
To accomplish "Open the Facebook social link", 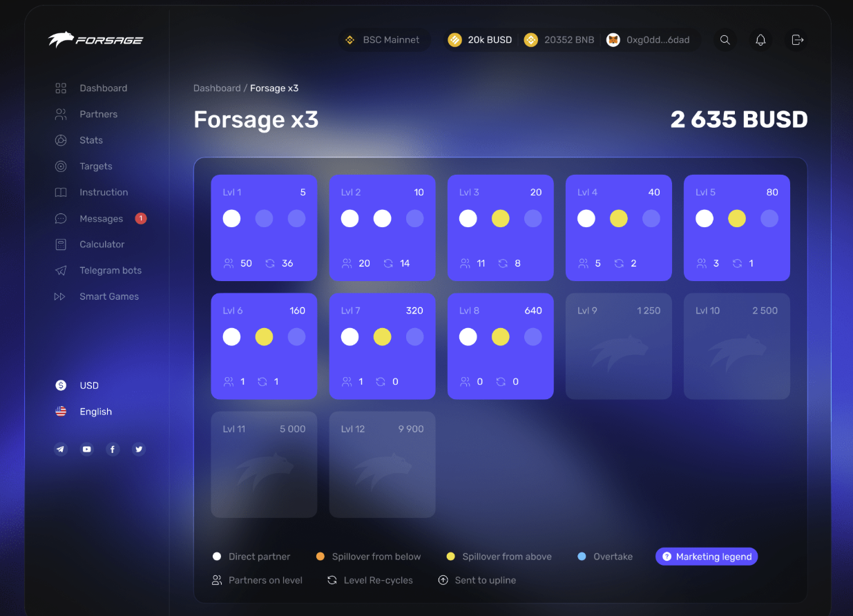I will coord(113,449).
